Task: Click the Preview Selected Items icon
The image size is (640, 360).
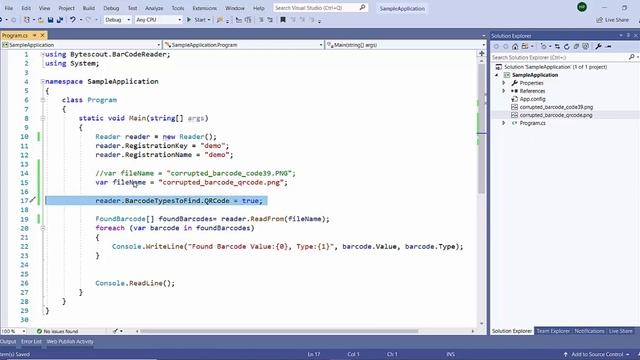Action: [x=608, y=47]
